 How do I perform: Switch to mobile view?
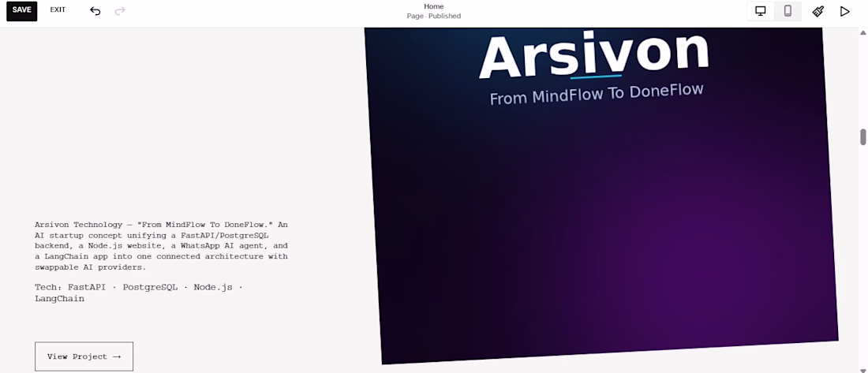tap(788, 11)
